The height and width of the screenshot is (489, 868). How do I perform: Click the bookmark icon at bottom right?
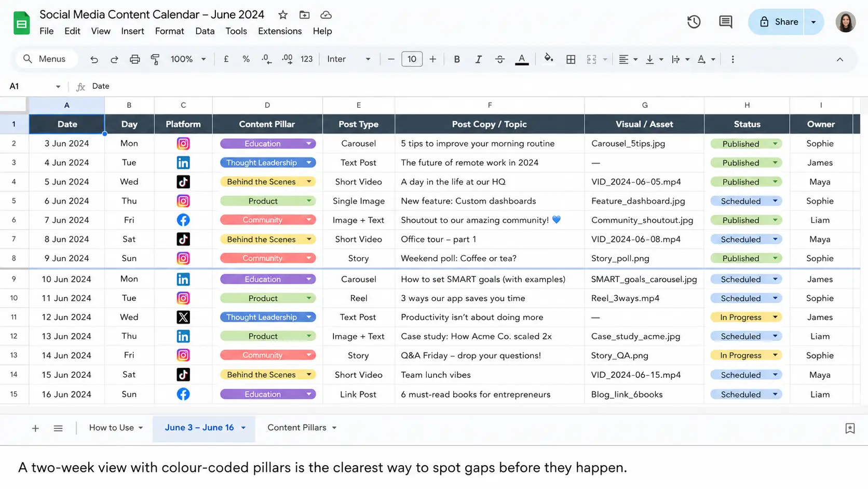pyautogui.click(x=850, y=428)
